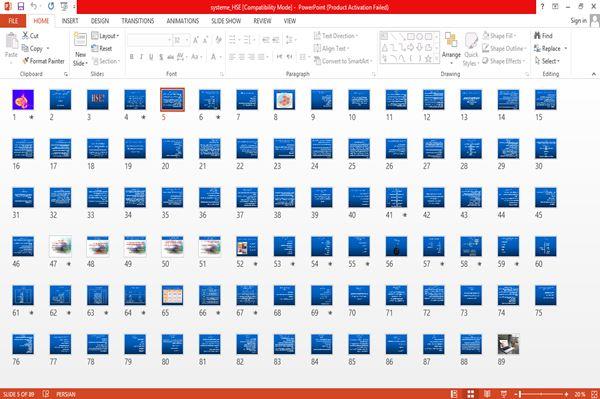
Task: Adjust the zoom slider
Action: [541, 394]
